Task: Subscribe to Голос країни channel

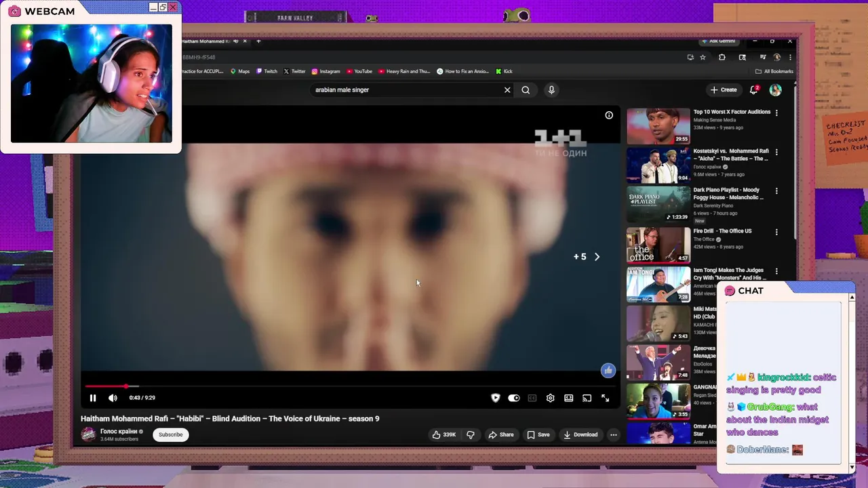Action: (x=170, y=434)
